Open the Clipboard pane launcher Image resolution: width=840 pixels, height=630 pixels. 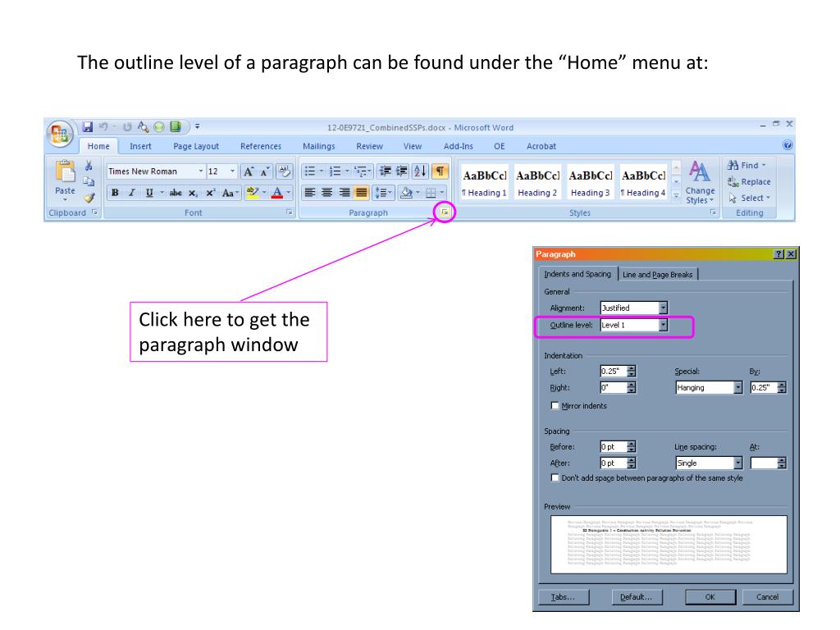pyautogui.click(x=94, y=212)
